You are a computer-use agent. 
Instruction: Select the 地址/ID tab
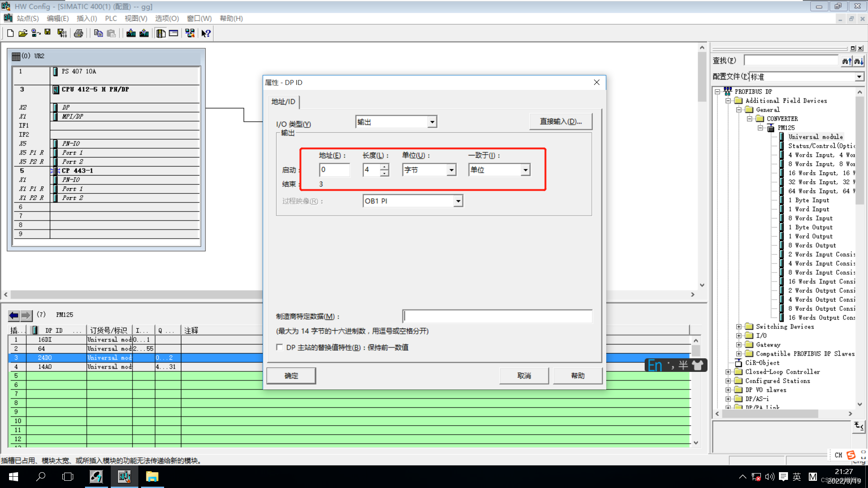[283, 102]
